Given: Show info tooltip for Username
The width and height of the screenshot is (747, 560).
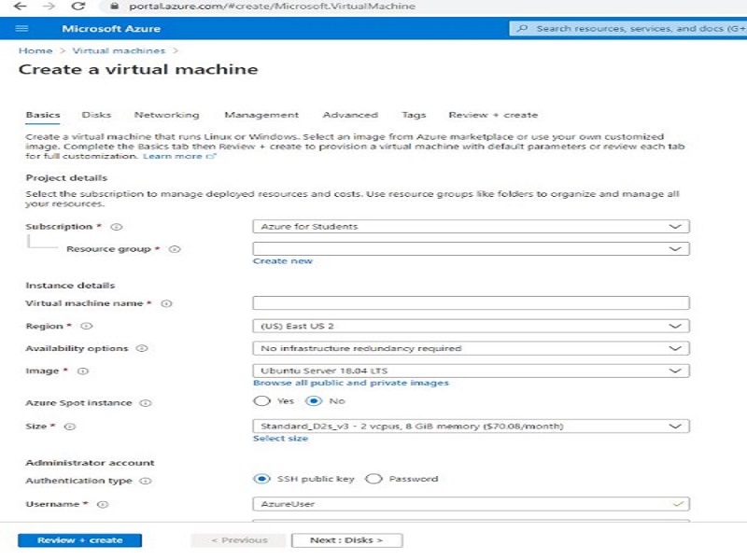Looking at the screenshot, I should click(103, 504).
